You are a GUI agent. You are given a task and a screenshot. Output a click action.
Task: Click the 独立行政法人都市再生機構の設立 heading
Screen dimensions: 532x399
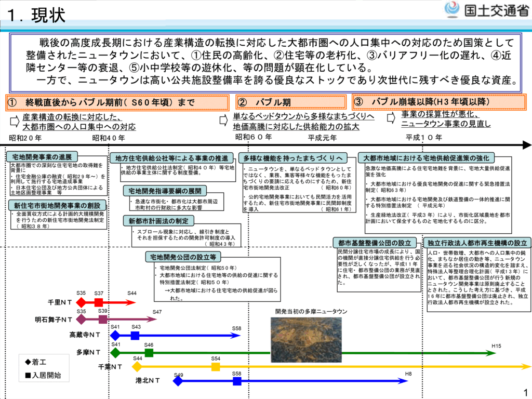click(477, 243)
